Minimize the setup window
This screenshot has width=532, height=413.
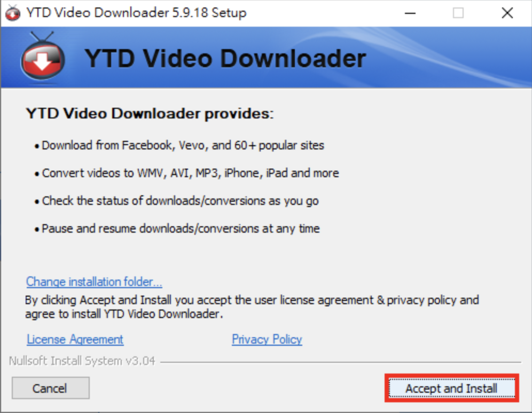point(410,13)
